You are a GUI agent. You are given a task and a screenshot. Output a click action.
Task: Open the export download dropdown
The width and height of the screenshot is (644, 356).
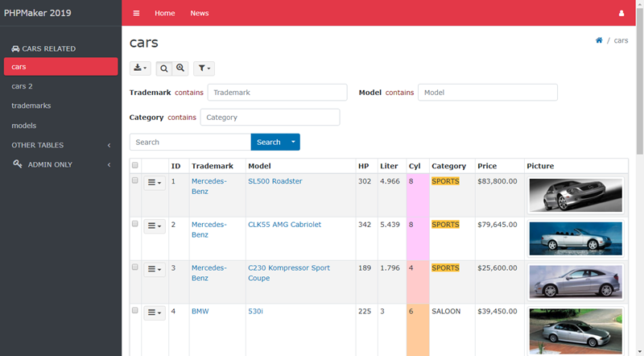140,68
